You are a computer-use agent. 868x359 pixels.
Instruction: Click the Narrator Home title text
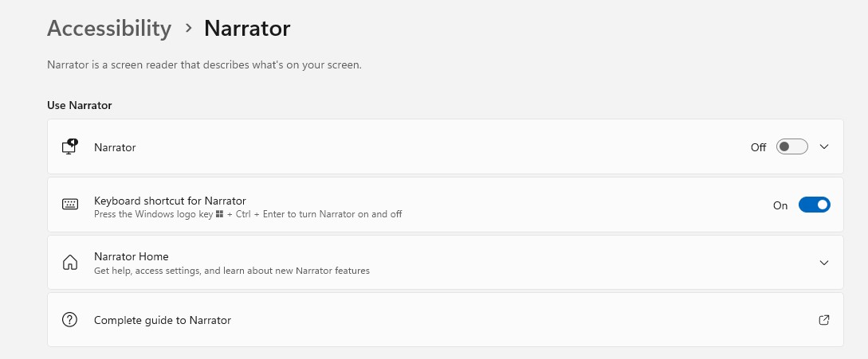132,256
